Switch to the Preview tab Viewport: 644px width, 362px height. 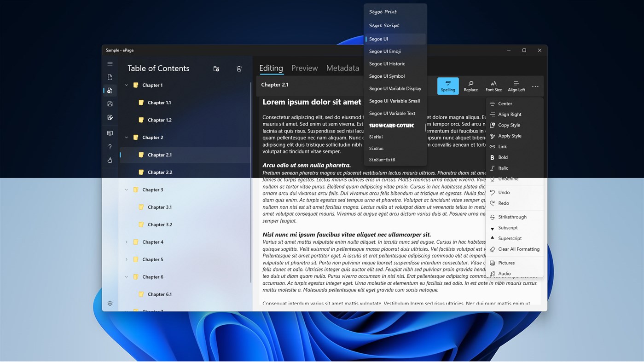[x=304, y=68]
